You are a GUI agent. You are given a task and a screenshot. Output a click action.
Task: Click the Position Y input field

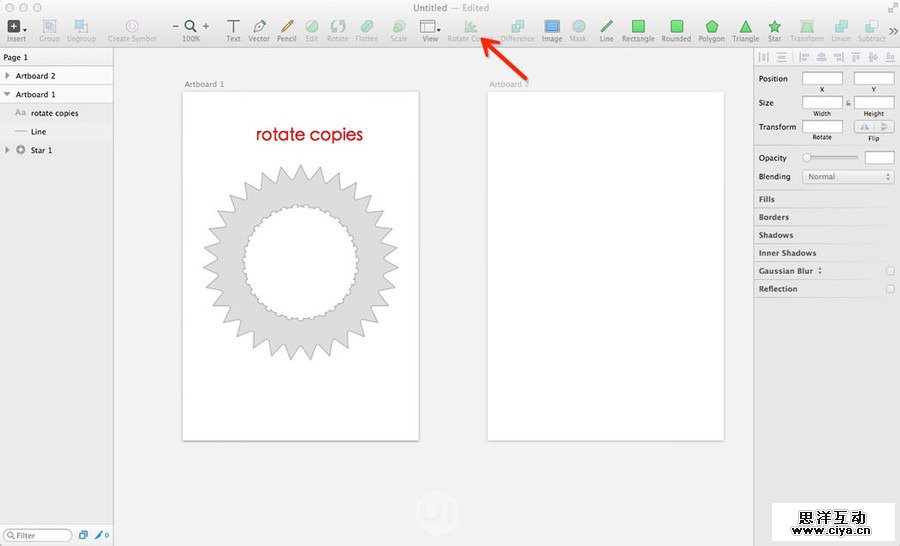874,78
